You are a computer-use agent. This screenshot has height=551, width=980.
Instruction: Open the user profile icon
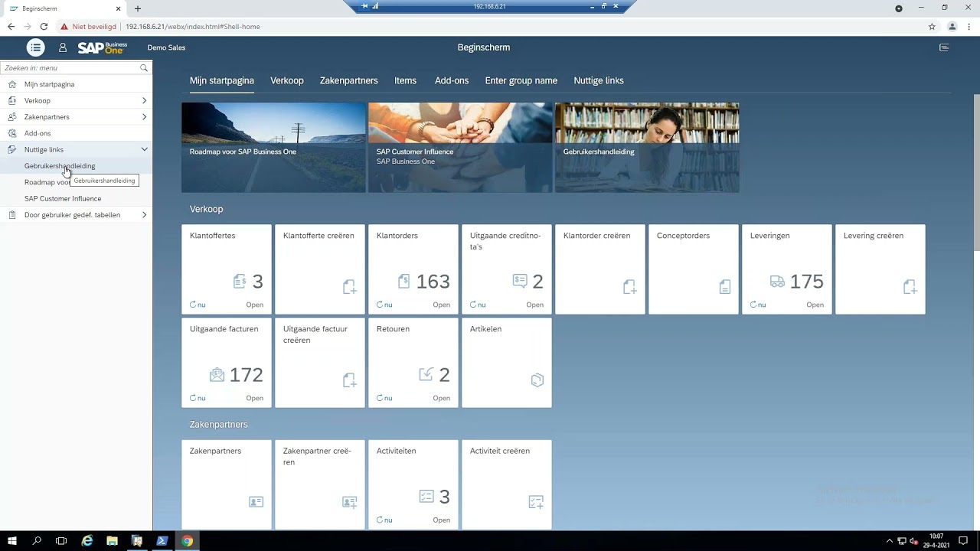(x=63, y=47)
